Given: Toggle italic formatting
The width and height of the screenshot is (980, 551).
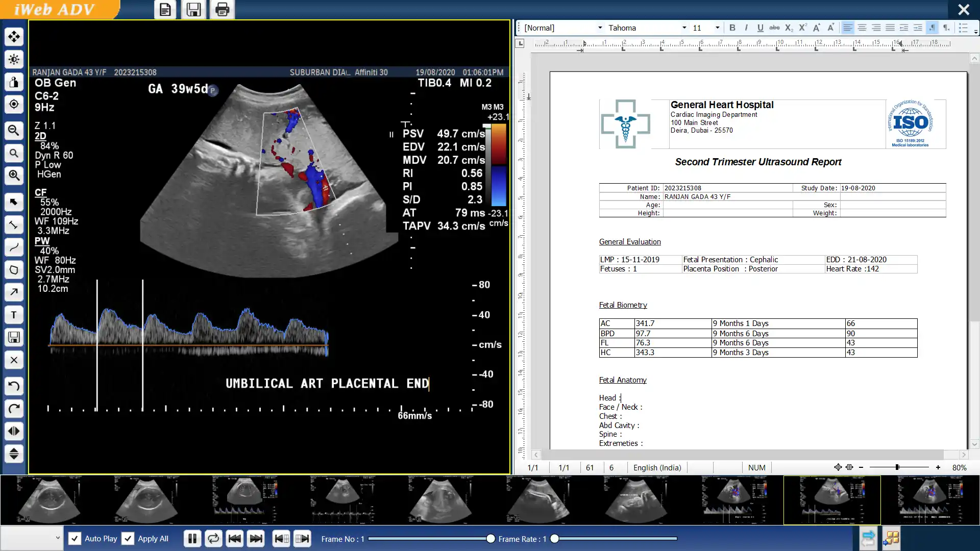Looking at the screenshot, I should tap(746, 28).
